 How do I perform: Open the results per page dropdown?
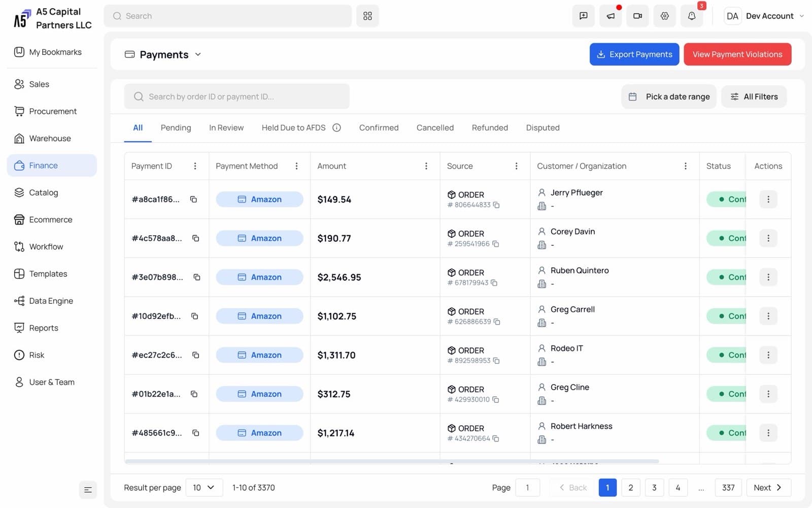pos(204,488)
